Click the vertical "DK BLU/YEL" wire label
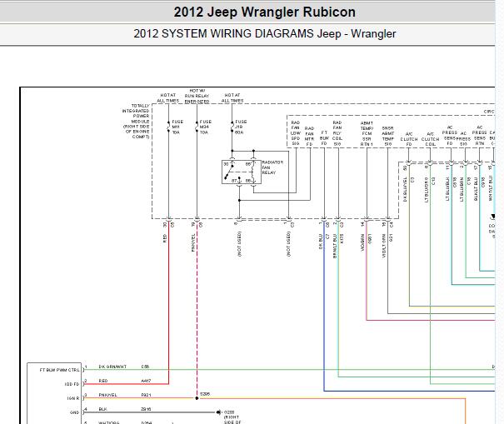Screen dimensions: 504x424 [x=405, y=189]
